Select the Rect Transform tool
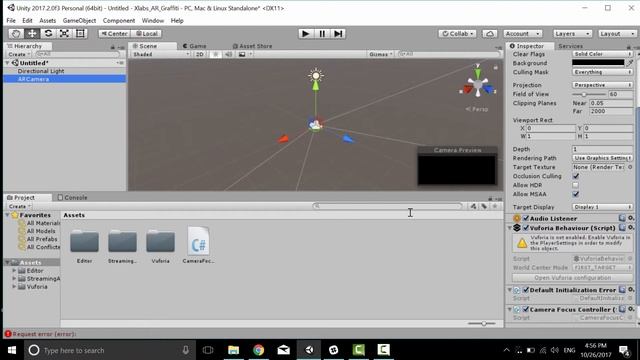Screen dimensions: 640x360 pos(80,33)
